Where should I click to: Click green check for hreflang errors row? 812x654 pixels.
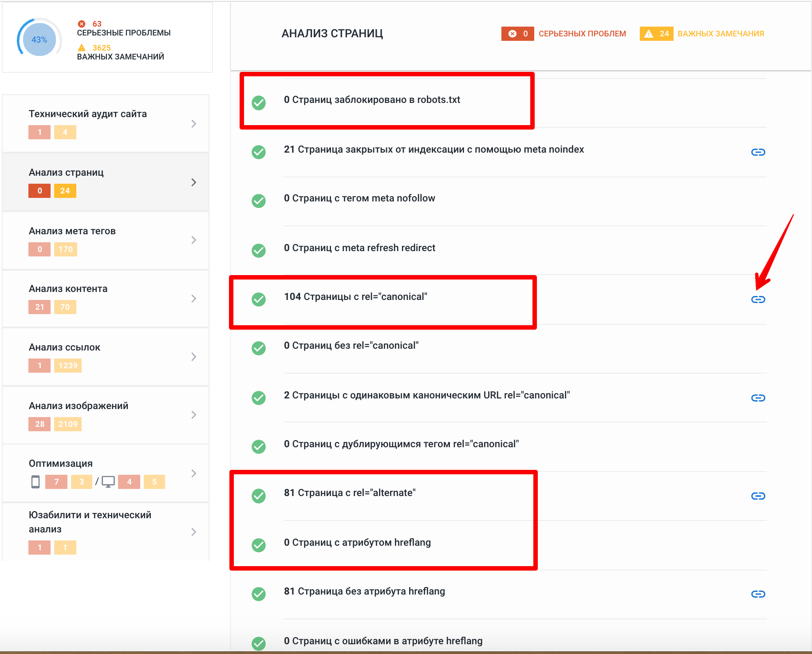[x=259, y=643]
